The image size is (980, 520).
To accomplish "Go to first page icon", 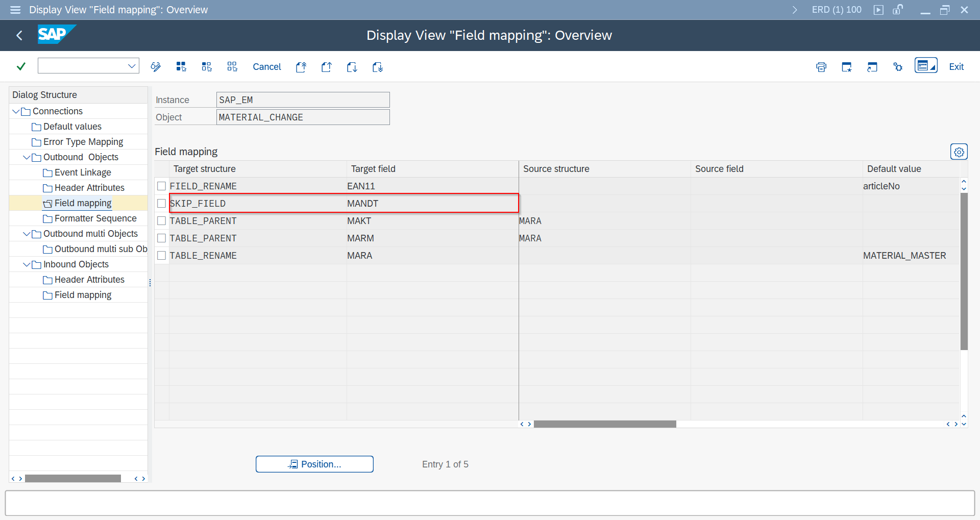I will click(301, 67).
